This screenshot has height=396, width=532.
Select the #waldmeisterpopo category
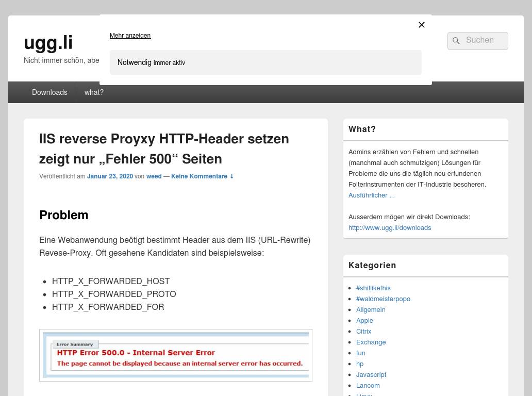(x=383, y=299)
